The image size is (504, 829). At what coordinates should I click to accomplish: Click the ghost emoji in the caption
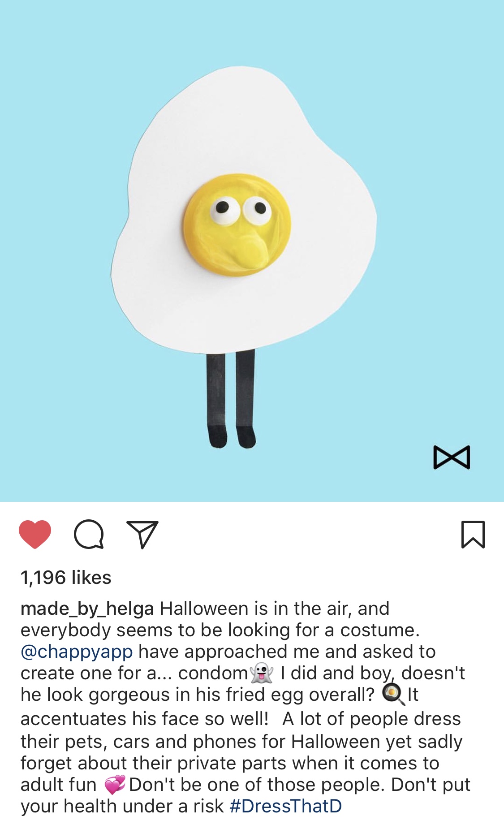pyautogui.click(x=262, y=673)
